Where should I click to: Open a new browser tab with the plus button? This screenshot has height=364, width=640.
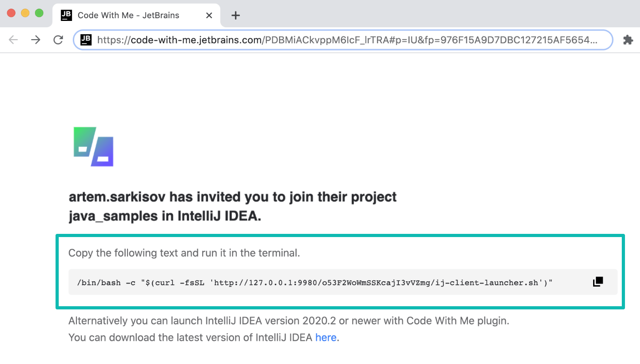(235, 15)
